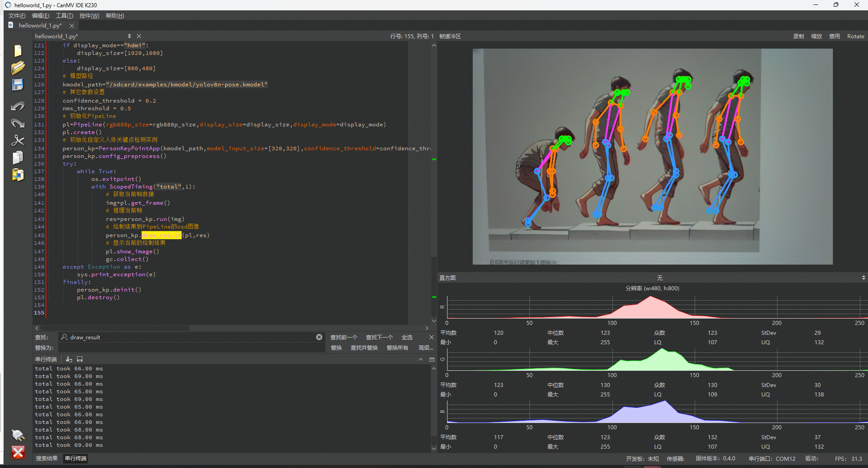
Task: Click the 固件版本: 0.4.0 status entry
Action: (x=715, y=459)
